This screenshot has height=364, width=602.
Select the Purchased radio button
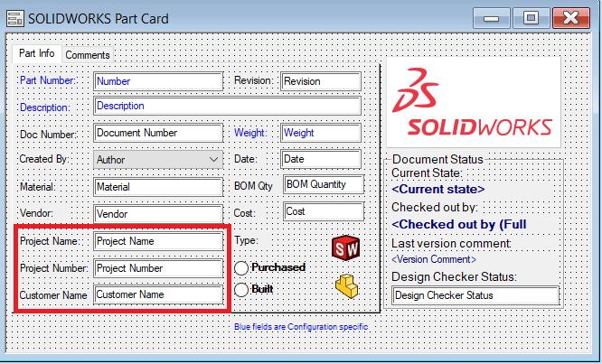click(x=241, y=267)
